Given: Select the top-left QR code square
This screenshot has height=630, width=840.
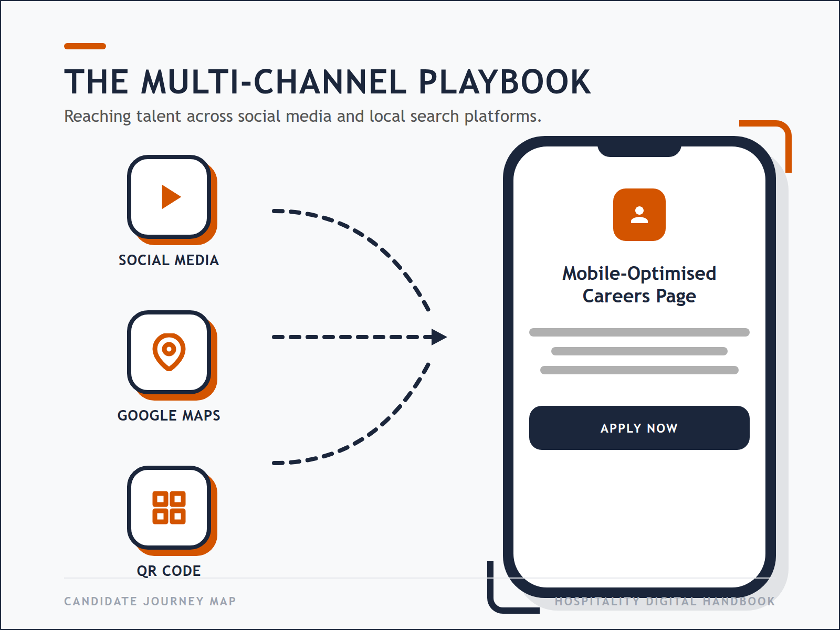Looking at the screenshot, I should [x=160, y=498].
